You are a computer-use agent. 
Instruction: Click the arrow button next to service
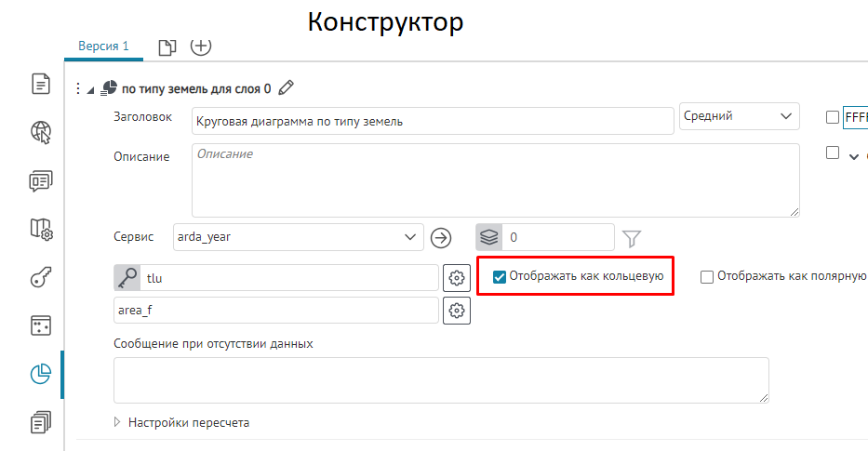441,238
